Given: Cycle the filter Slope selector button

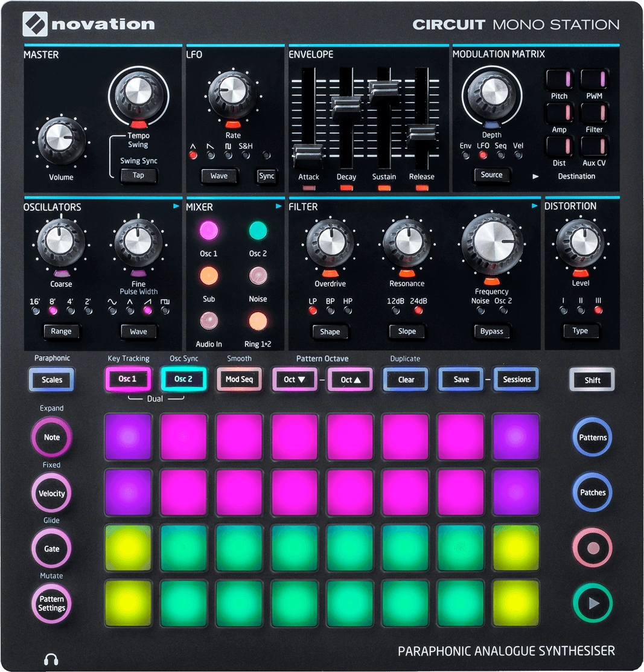Looking at the screenshot, I should [407, 331].
